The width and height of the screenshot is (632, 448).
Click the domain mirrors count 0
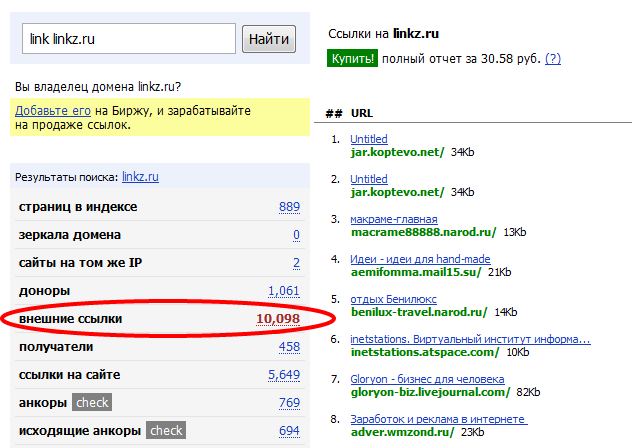coord(296,235)
